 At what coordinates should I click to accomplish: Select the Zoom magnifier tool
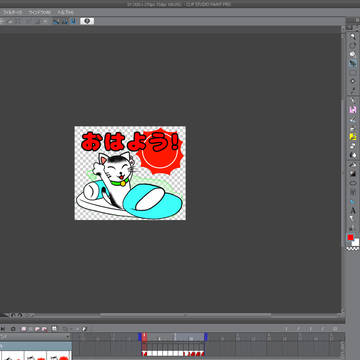coord(353,36)
